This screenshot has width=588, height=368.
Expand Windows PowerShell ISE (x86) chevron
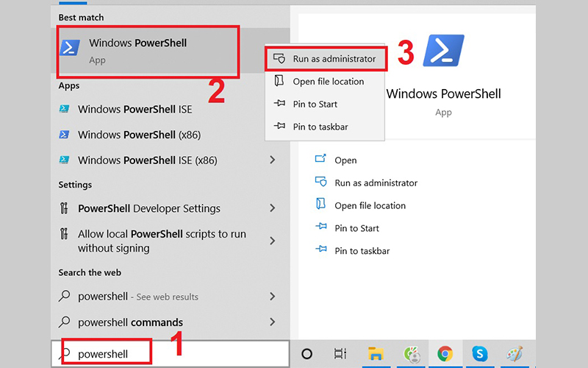pos(273,160)
